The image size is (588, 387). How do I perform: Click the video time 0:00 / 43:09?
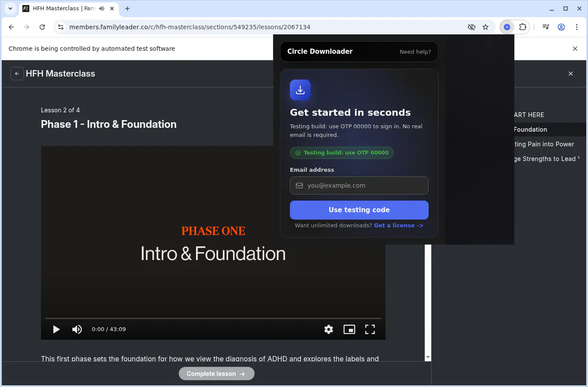pyautogui.click(x=109, y=329)
